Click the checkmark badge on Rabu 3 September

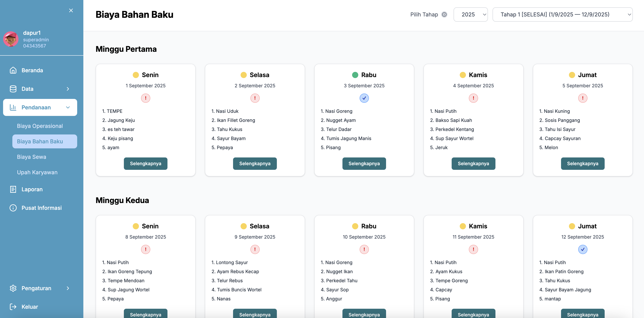[364, 98]
